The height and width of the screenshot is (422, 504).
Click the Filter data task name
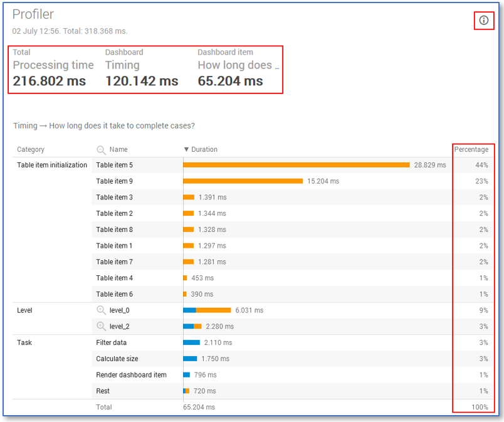click(111, 343)
